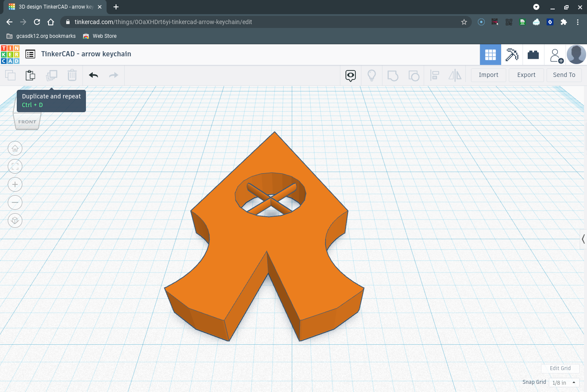This screenshot has width=587, height=392.
Task: Toggle perspective view in left sidebar
Action: click(15, 220)
